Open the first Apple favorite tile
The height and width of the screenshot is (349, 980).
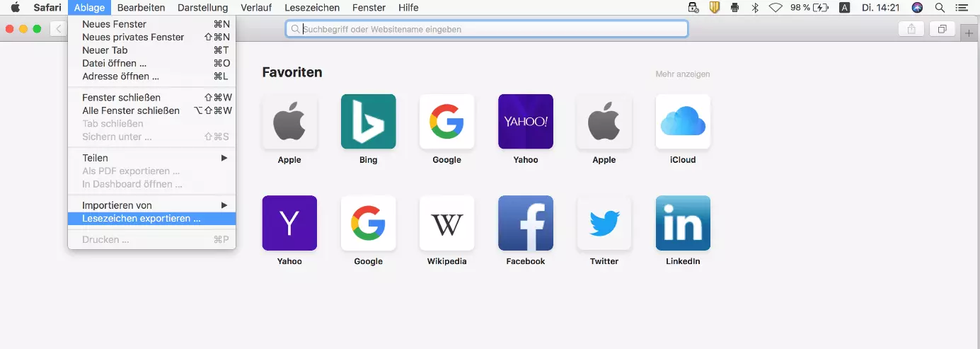click(289, 121)
